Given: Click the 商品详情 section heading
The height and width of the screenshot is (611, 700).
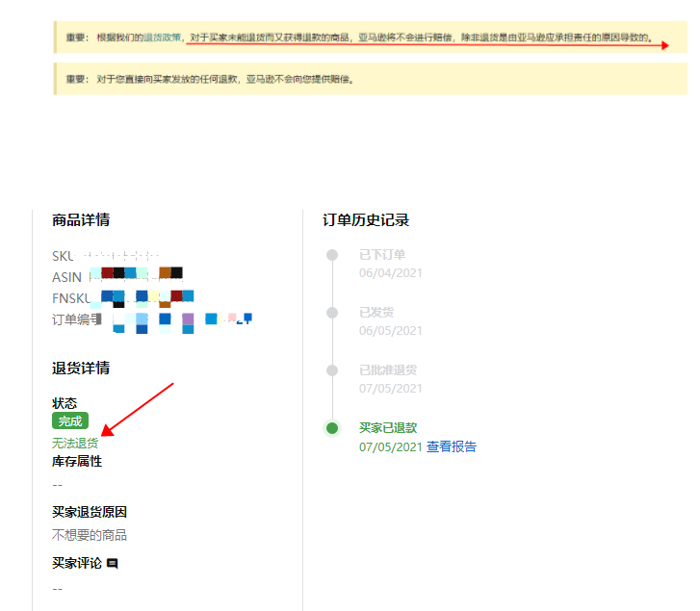Looking at the screenshot, I should pyautogui.click(x=81, y=220).
